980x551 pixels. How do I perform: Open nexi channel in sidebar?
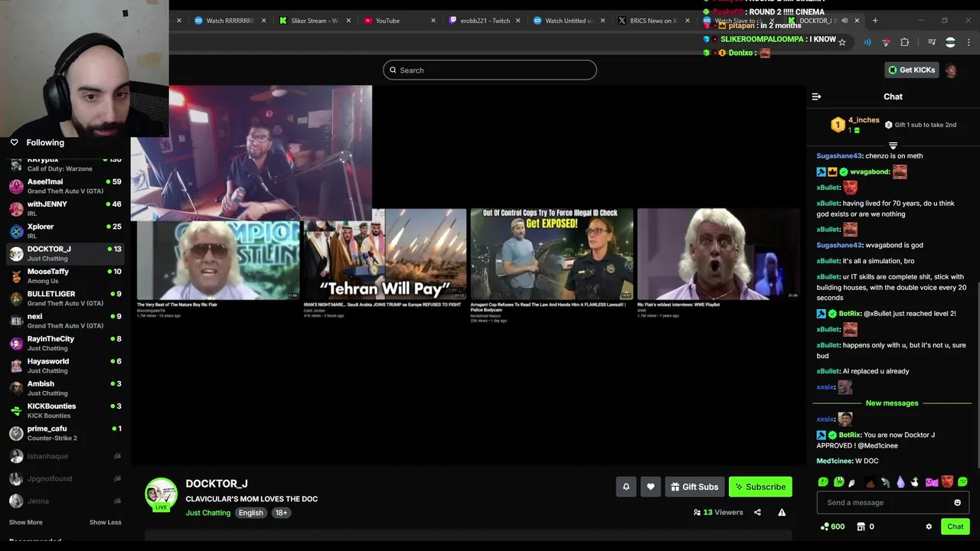click(65, 321)
